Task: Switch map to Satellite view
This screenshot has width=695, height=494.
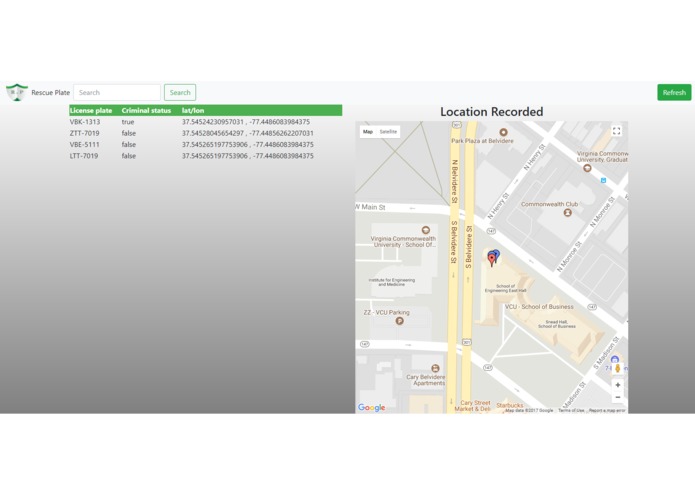Action: (x=388, y=132)
